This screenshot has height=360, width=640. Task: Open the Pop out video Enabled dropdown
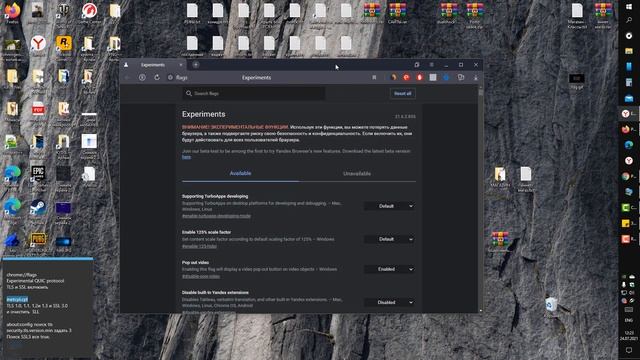[390, 269]
